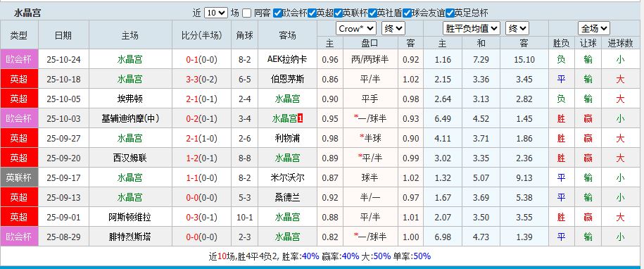644x269 pixels.
Task: Click the 英超 tag on 25-10-18 row
Action: [19, 80]
